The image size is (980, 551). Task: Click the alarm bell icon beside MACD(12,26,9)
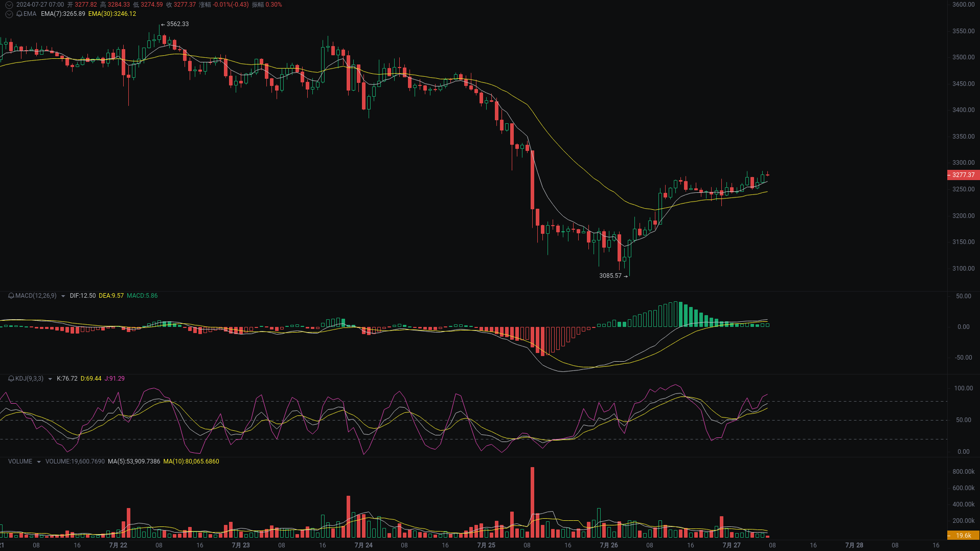pos(10,296)
